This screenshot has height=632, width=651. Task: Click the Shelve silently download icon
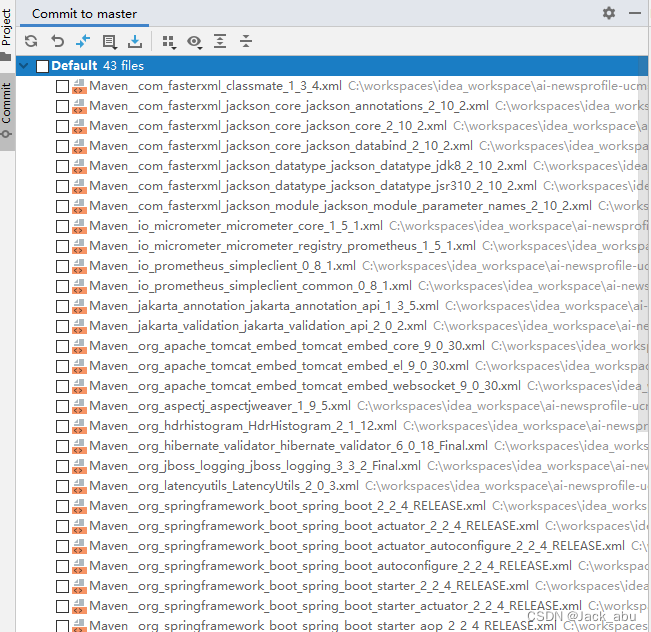[x=135, y=41]
